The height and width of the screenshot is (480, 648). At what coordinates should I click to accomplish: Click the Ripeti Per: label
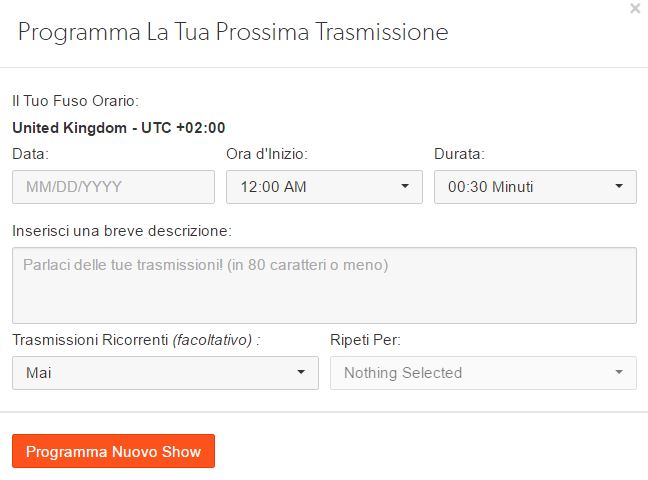[x=365, y=340]
